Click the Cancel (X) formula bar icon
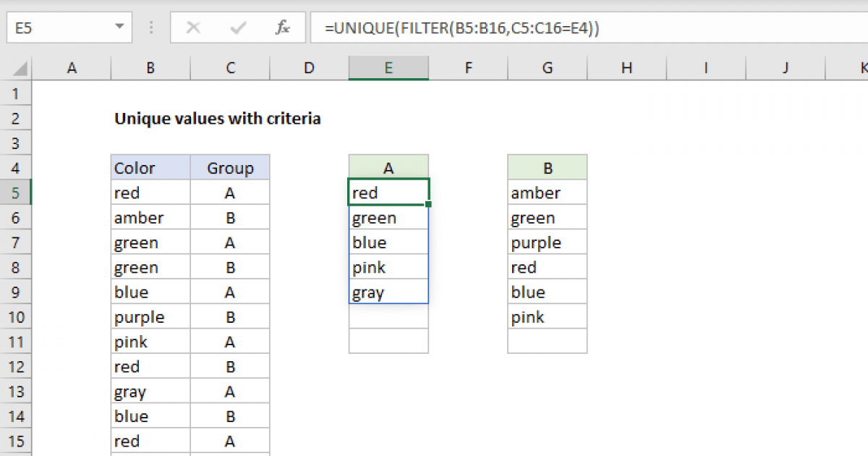 193,28
